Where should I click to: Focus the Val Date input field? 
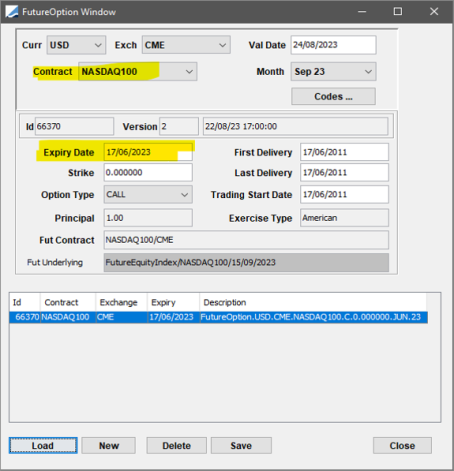tap(333, 45)
